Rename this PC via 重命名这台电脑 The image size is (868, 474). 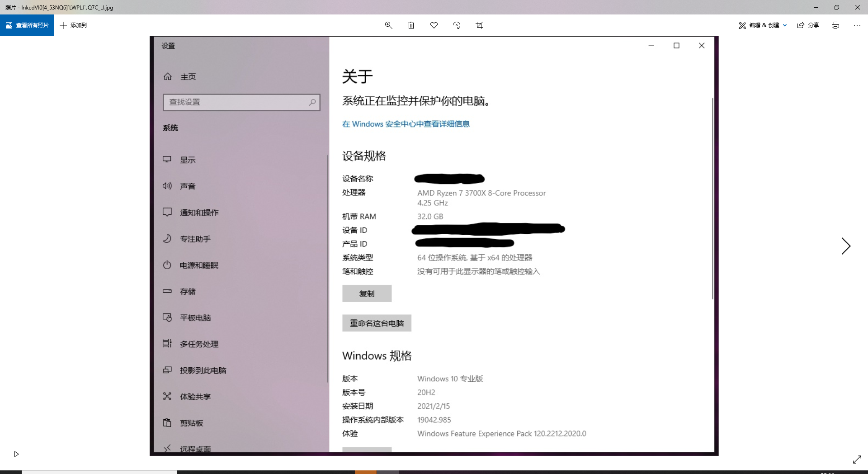[377, 323]
